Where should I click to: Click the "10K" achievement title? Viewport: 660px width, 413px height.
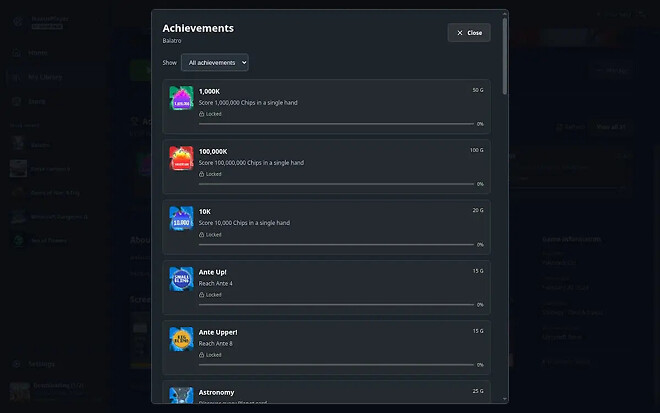[x=205, y=212]
